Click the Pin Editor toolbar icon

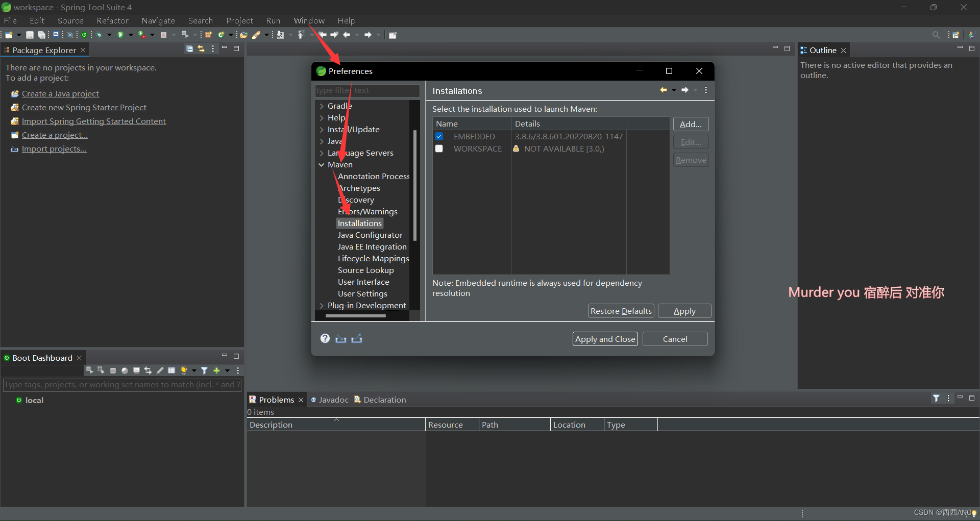pos(393,35)
